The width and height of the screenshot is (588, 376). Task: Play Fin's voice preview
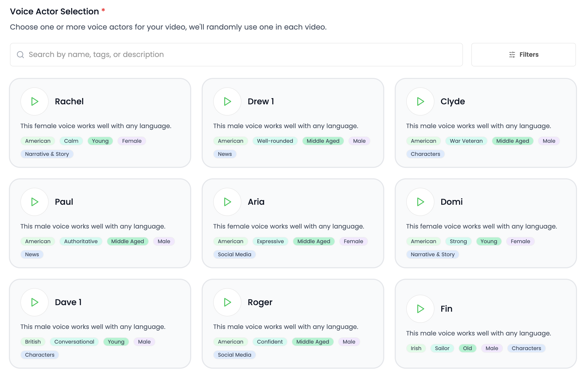[420, 309]
